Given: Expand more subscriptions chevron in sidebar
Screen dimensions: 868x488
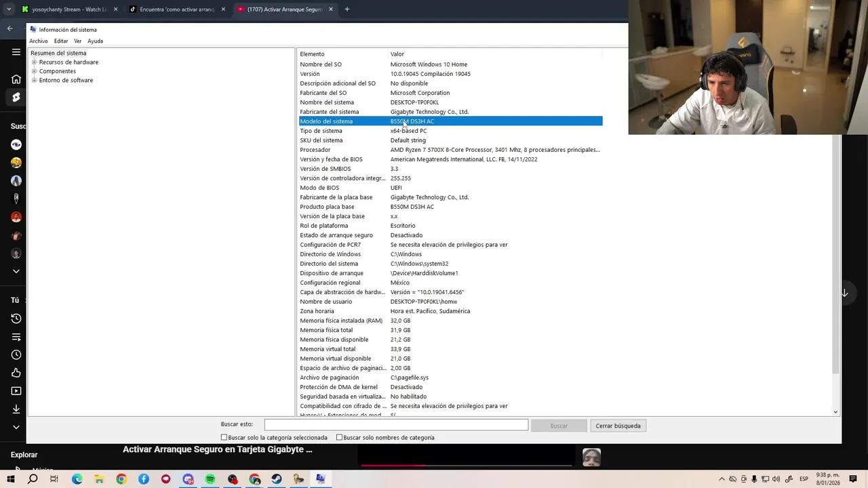Looking at the screenshot, I should 16,271.
